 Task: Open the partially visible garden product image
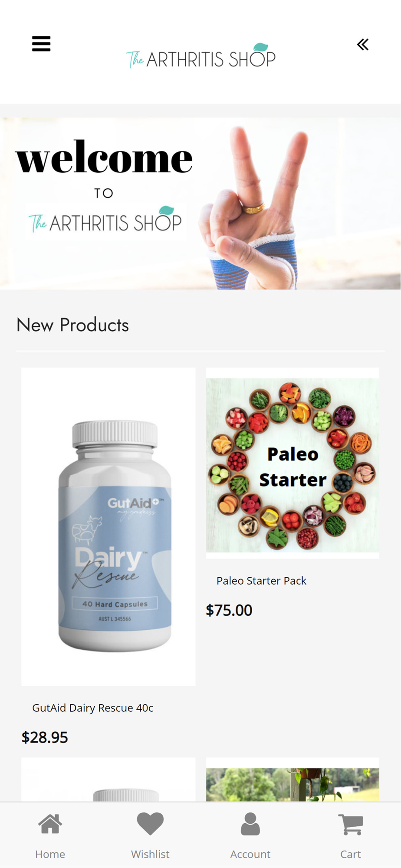[293, 785]
